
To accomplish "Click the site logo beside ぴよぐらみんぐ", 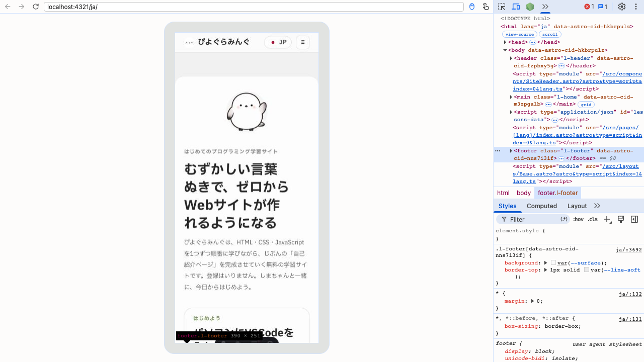I will pos(189,43).
